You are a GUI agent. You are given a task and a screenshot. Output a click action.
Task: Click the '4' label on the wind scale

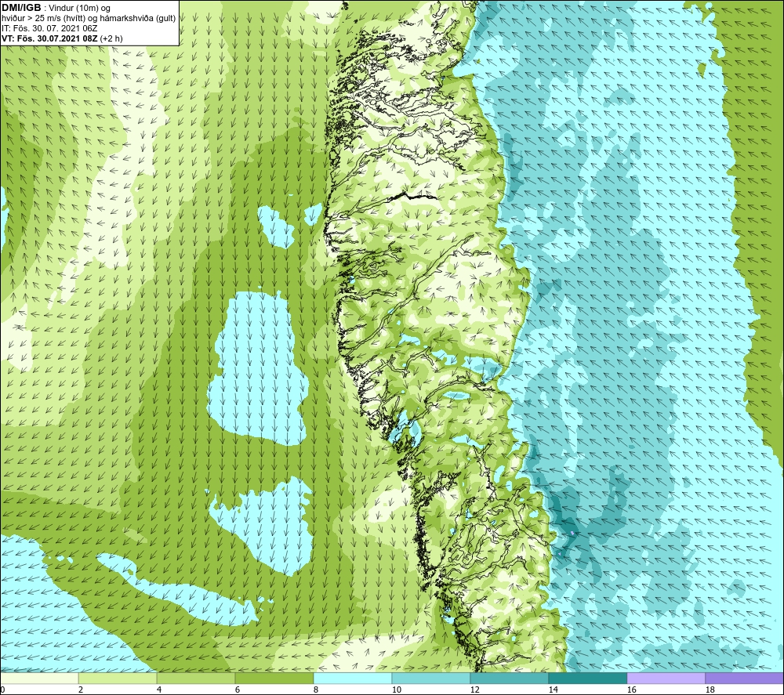pos(159,690)
